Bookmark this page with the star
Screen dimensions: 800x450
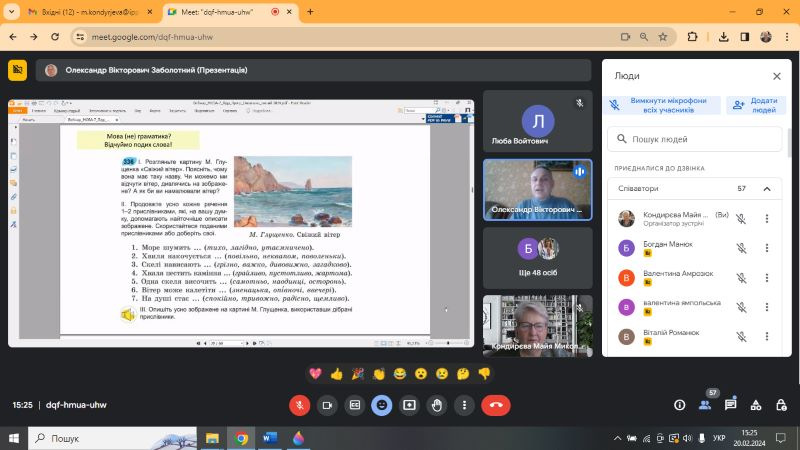[663, 37]
